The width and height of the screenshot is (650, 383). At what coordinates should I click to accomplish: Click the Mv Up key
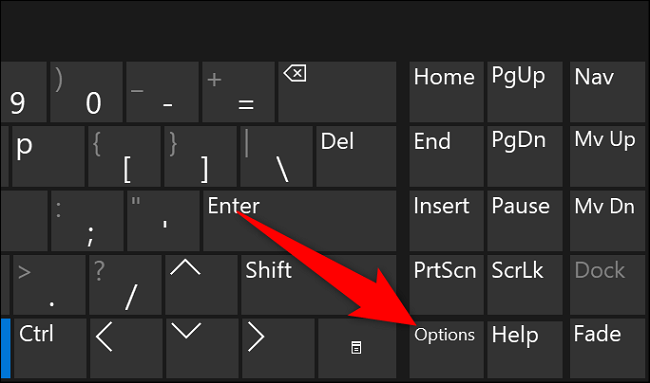[x=607, y=157]
